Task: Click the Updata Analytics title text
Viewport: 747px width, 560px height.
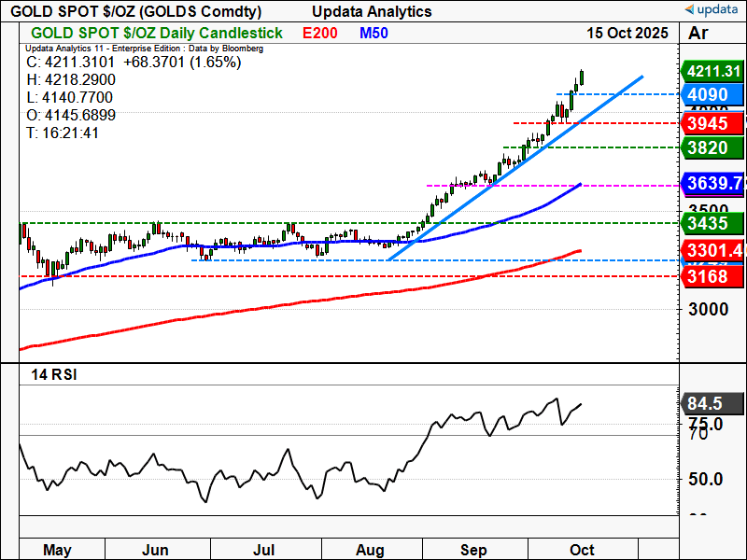Action: point(371,11)
